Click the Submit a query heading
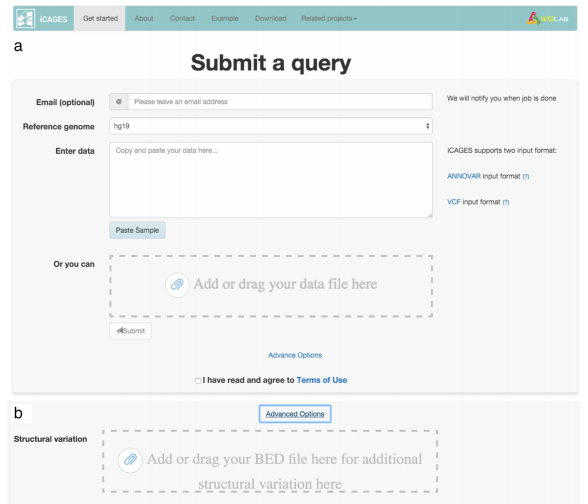This screenshot has width=588, height=504. click(271, 63)
